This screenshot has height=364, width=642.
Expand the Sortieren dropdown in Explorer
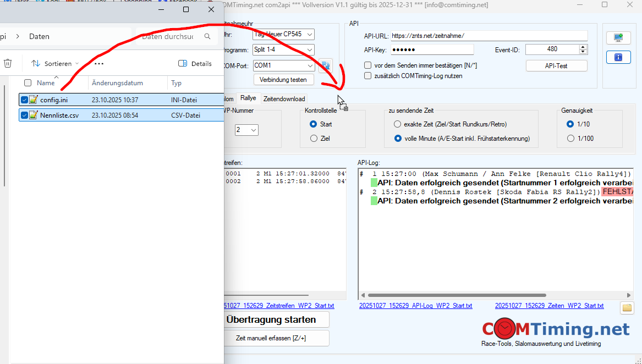pyautogui.click(x=55, y=64)
